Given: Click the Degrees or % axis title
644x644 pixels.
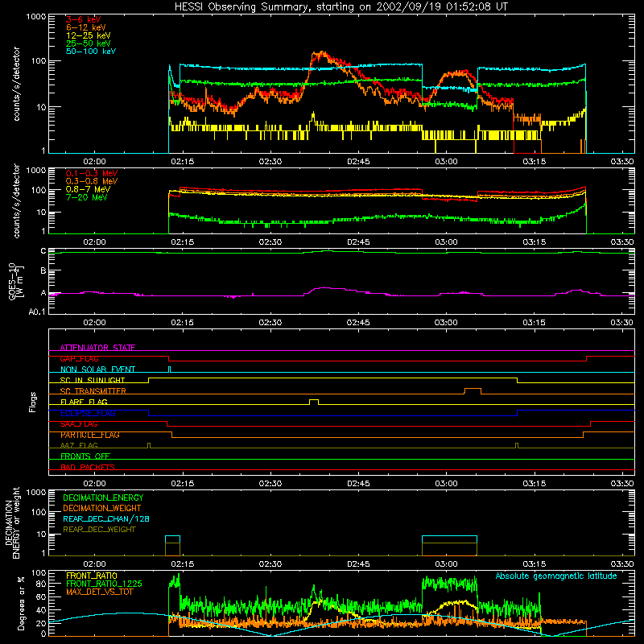Looking at the screenshot, I should (21, 603).
